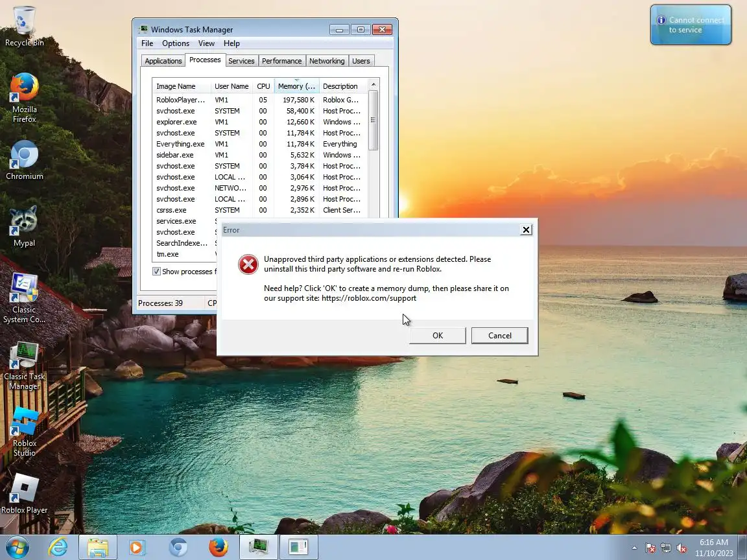
Task: Open the Options menu in Task Manager
Action: pos(176,43)
